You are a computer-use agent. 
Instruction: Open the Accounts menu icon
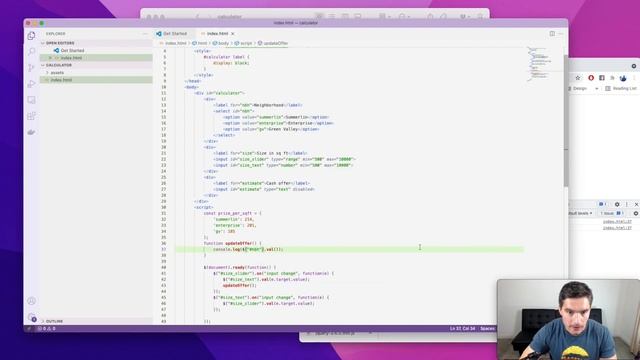(x=31, y=301)
